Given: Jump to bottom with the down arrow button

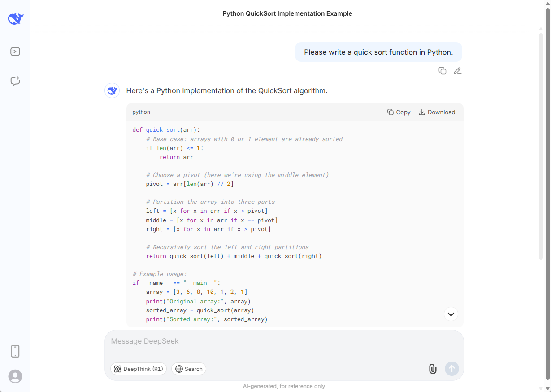Looking at the screenshot, I should [451, 314].
